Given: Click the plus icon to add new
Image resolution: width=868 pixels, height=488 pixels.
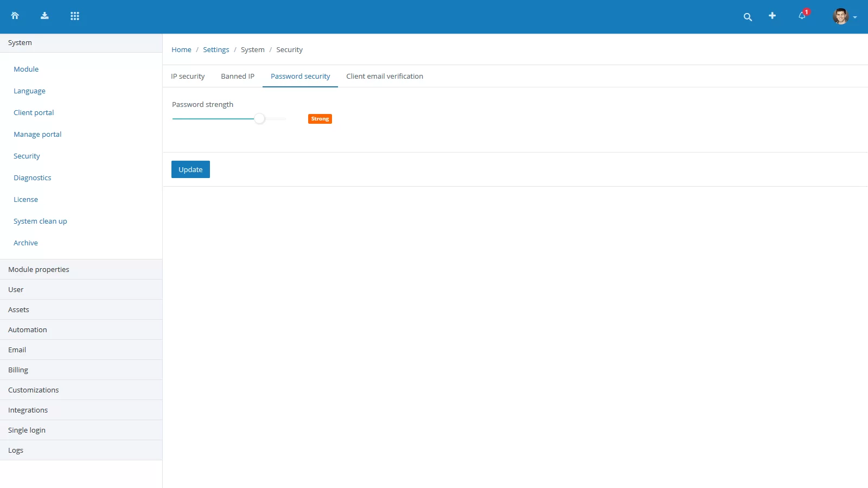Looking at the screenshot, I should click(772, 16).
